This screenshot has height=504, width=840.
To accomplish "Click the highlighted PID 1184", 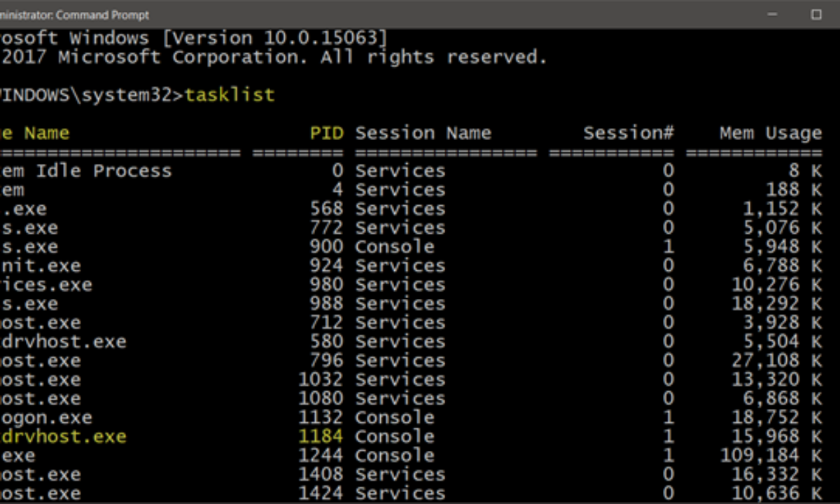I will coord(321,437).
